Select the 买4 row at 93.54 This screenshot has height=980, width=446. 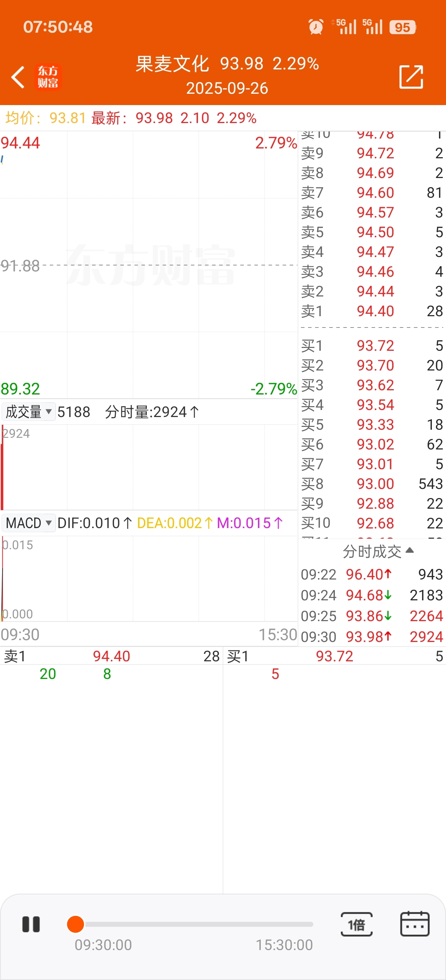pyautogui.click(x=372, y=405)
